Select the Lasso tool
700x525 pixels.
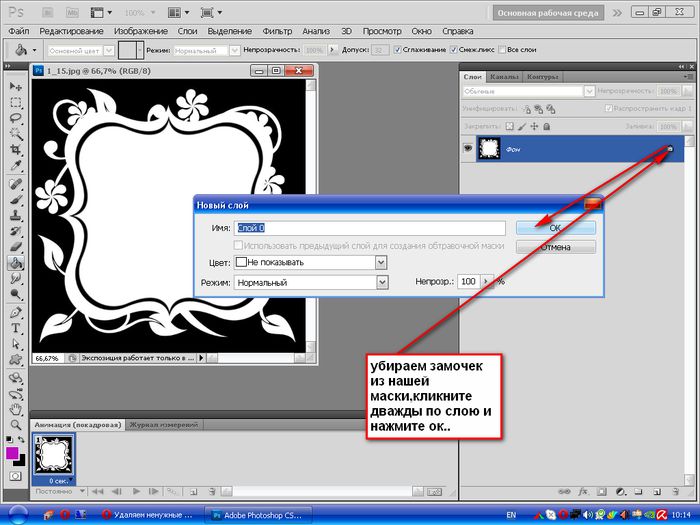[16, 118]
